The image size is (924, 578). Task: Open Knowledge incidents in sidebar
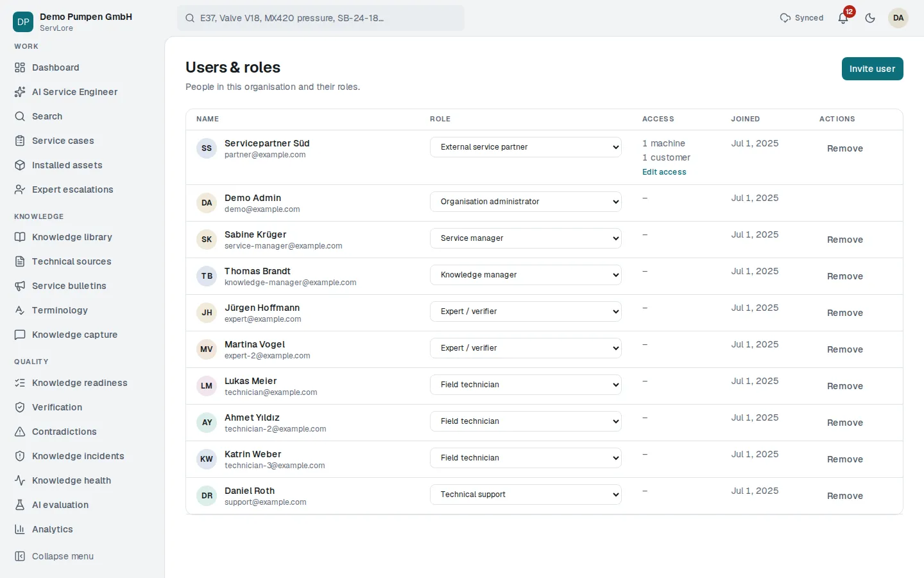click(x=82, y=456)
